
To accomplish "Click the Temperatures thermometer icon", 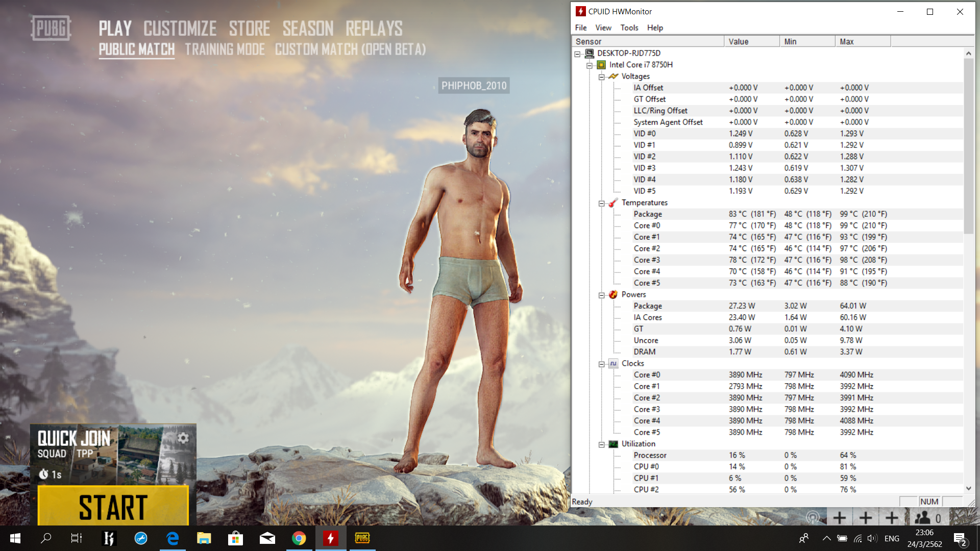I will coord(613,203).
